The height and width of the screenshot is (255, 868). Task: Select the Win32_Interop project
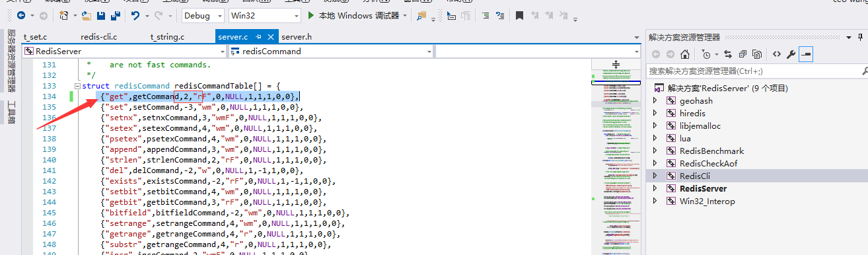[707, 201]
